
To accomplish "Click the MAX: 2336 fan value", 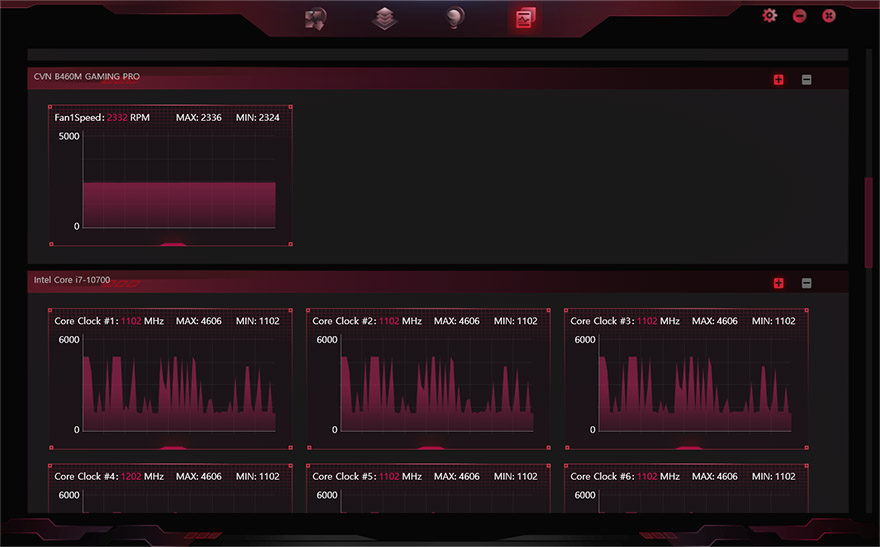I will 199,117.
